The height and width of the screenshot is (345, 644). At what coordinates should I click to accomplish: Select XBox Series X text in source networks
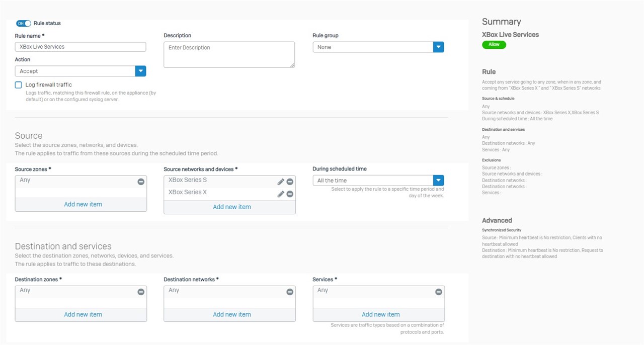click(188, 192)
